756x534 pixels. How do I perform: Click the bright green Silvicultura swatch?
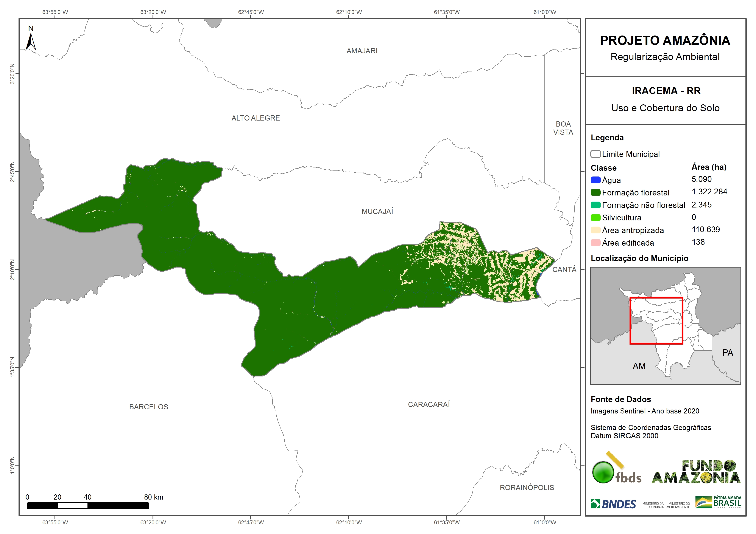tap(595, 218)
